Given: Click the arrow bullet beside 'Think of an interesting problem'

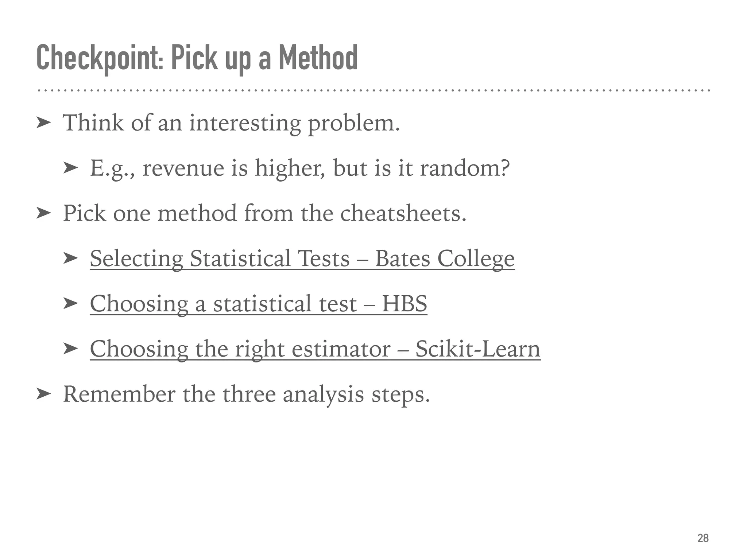Looking at the screenshot, I should [x=43, y=123].
